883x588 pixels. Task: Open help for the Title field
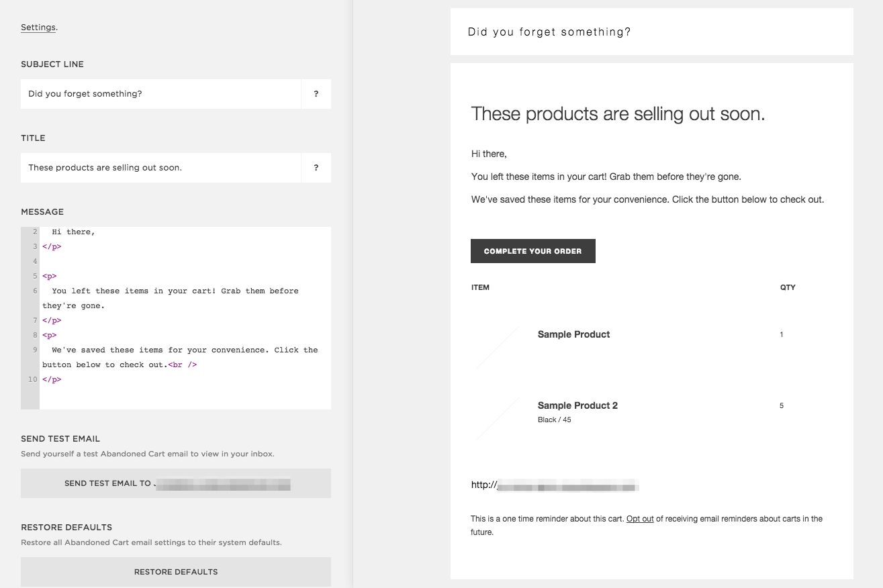tap(316, 168)
